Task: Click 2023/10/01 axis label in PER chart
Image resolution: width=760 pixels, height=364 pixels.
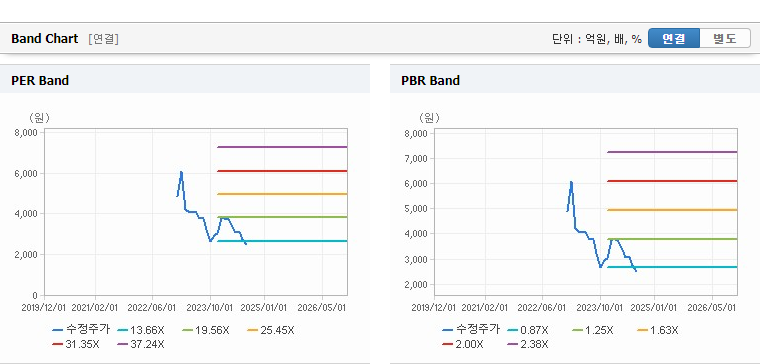Action: point(210,308)
